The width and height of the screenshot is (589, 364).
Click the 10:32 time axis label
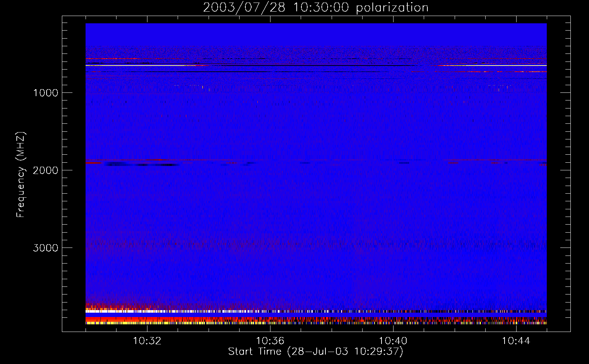coord(147,341)
